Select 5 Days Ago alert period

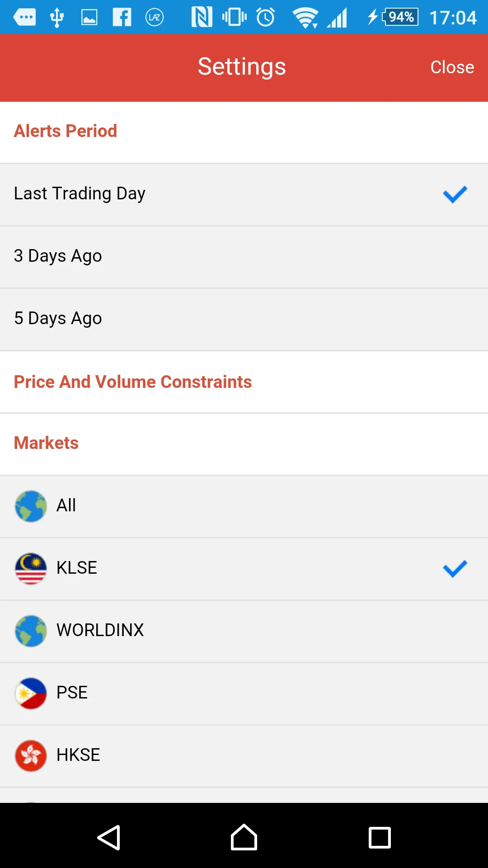[x=58, y=319]
